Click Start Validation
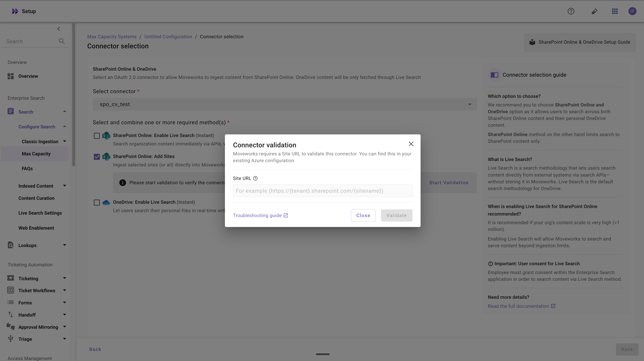Image resolution: width=644 pixels, height=361 pixels. tap(449, 183)
